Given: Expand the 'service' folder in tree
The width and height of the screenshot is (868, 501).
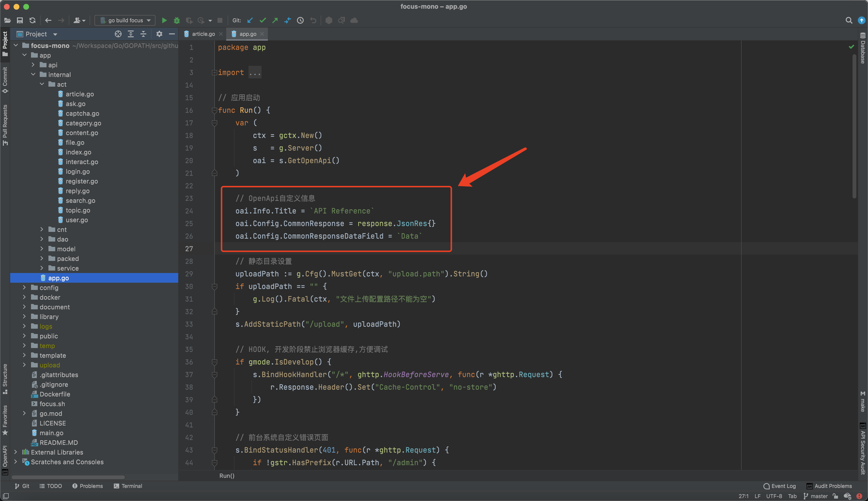Looking at the screenshot, I should click(42, 268).
